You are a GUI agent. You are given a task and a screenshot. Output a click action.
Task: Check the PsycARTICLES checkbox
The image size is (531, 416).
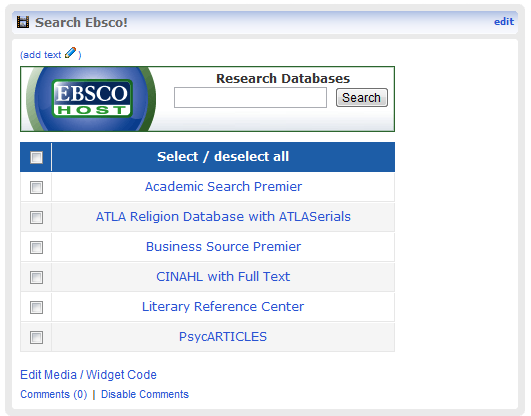tap(36, 337)
